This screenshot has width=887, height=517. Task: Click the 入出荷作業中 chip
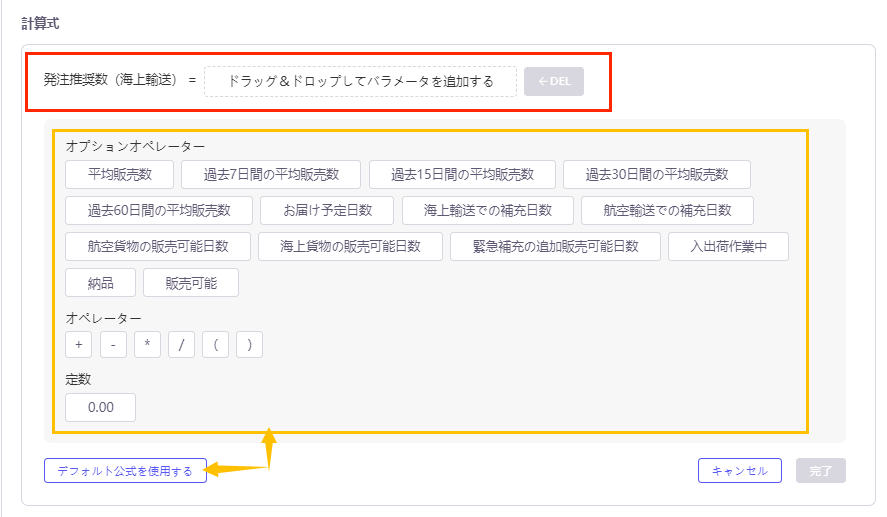coord(729,247)
